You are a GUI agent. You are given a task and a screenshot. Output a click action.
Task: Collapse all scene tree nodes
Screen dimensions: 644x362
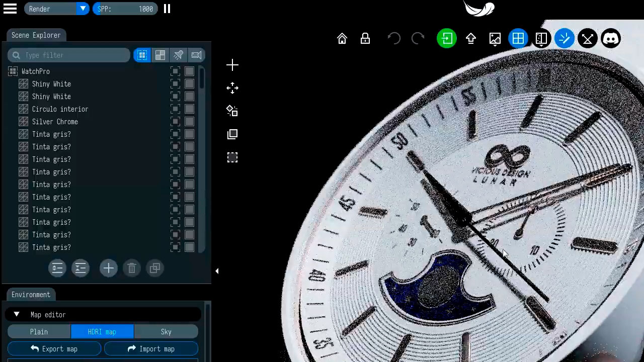[80, 268]
